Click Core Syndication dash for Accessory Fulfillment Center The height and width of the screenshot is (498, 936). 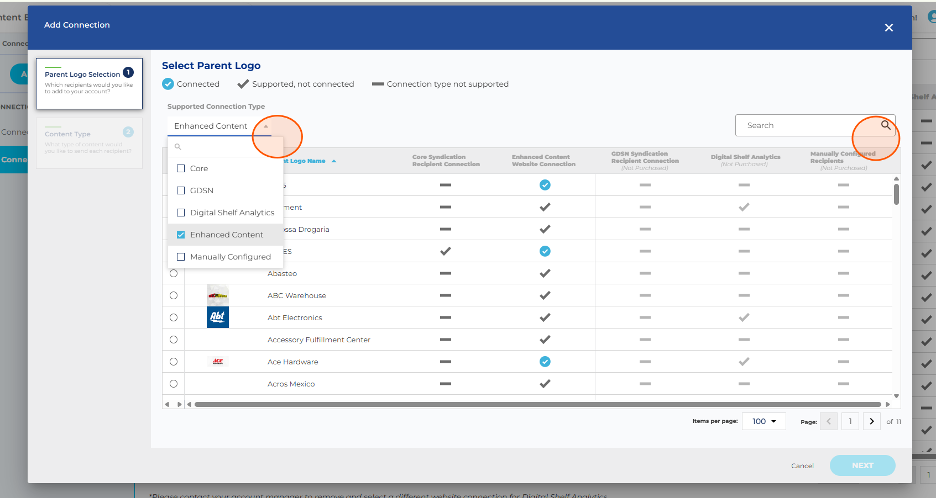point(445,340)
